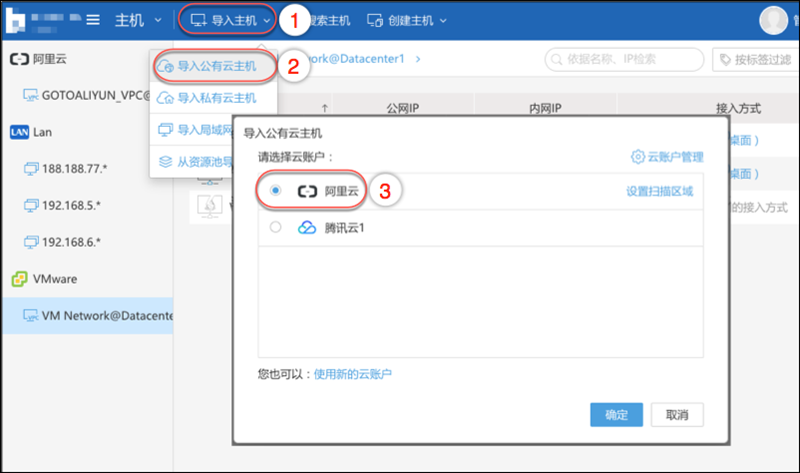
Task: Click the stacked layers resource pool icon
Action: click(165, 162)
